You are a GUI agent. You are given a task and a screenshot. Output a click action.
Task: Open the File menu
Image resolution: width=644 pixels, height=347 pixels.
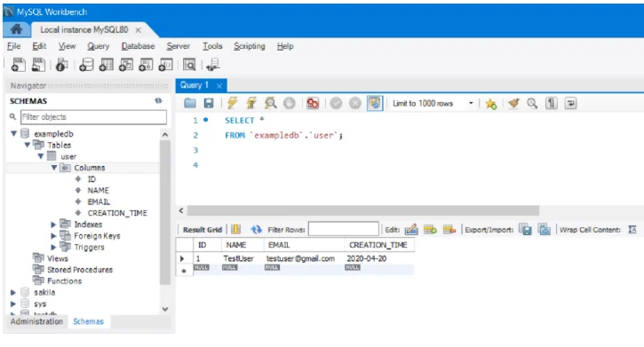click(13, 46)
